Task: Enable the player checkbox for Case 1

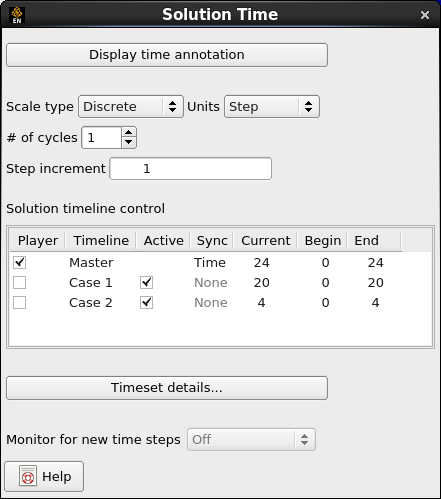Action: pos(19,283)
